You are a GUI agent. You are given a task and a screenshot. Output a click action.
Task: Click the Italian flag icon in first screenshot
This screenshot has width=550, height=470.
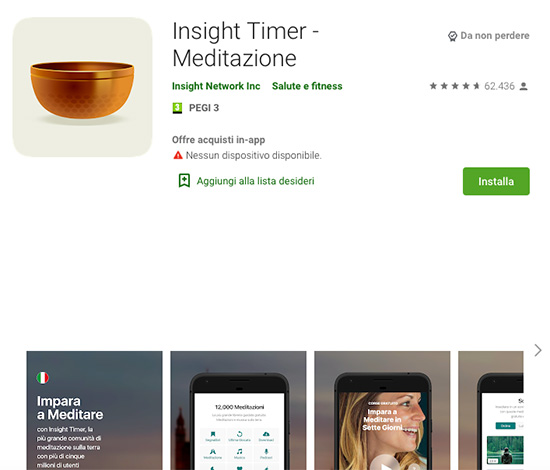43,378
